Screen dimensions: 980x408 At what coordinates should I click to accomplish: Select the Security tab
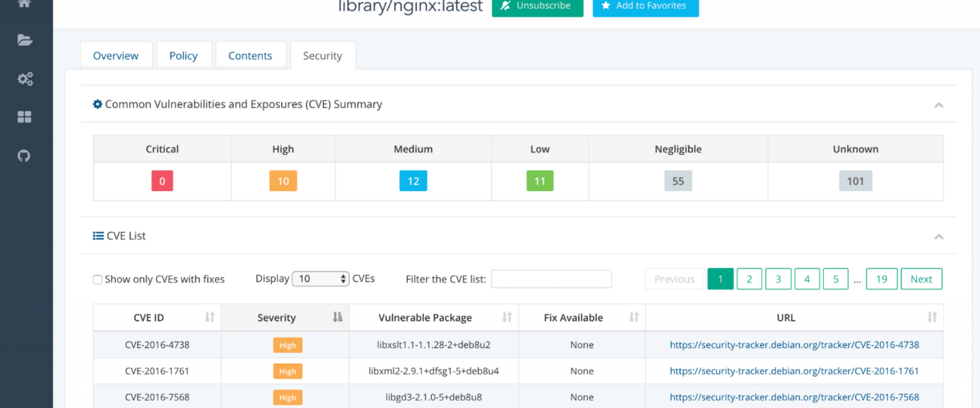point(323,56)
